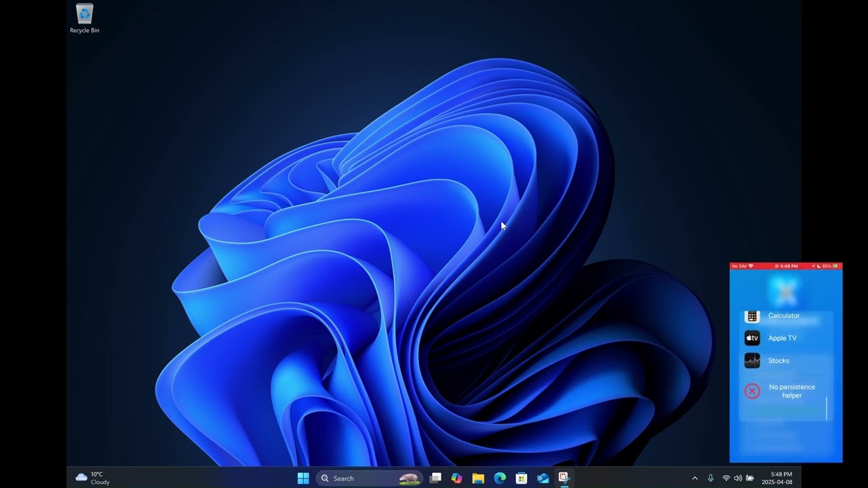Click the battery status tray icon
The height and width of the screenshot is (488, 868).
[750, 478]
